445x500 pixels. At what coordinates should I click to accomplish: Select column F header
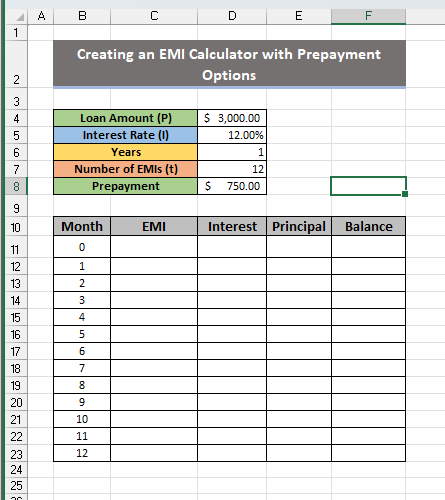click(368, 16)
